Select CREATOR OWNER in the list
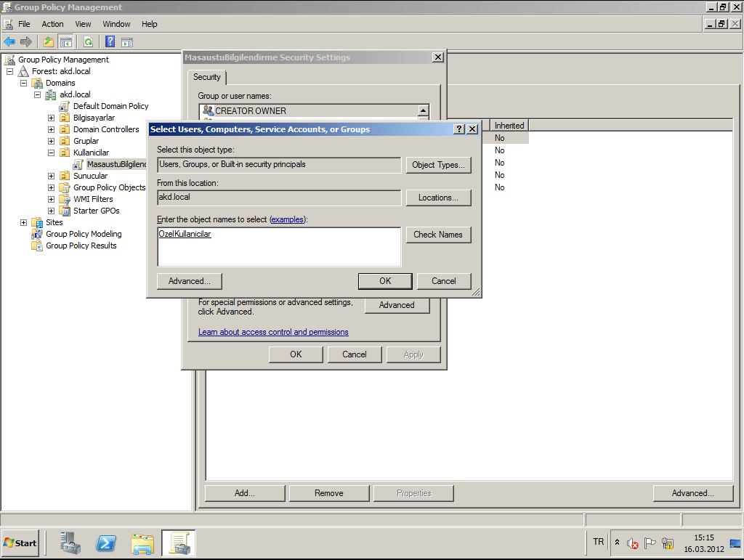The height and width of the screenshot is (560, 744). [x=310, y=111]
